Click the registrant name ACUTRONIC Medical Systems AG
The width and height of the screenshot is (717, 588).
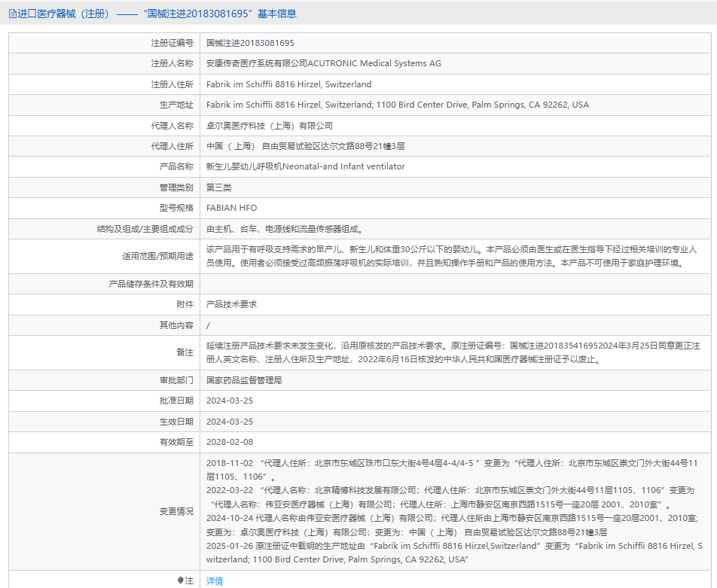click(x=324, y=63)
